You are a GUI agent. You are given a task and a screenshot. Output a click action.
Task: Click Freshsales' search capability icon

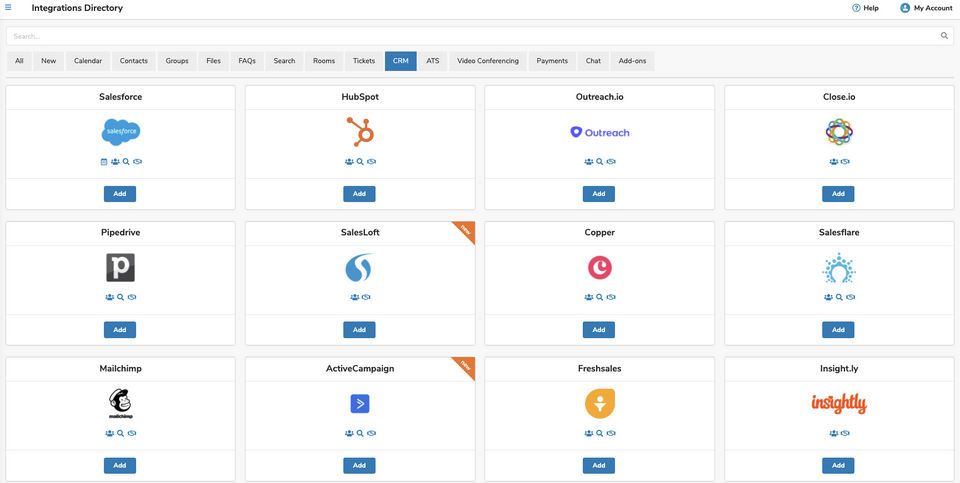(599, 433)
